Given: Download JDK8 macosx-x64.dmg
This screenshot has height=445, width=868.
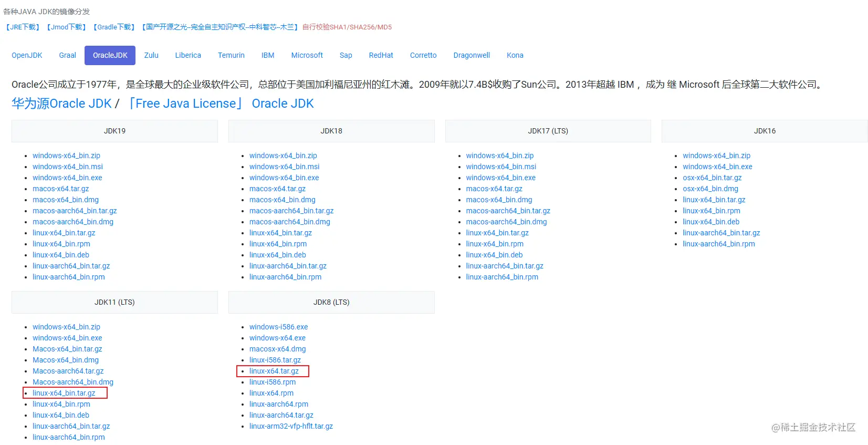Looking at the screenshot, I should pos(278,349).
